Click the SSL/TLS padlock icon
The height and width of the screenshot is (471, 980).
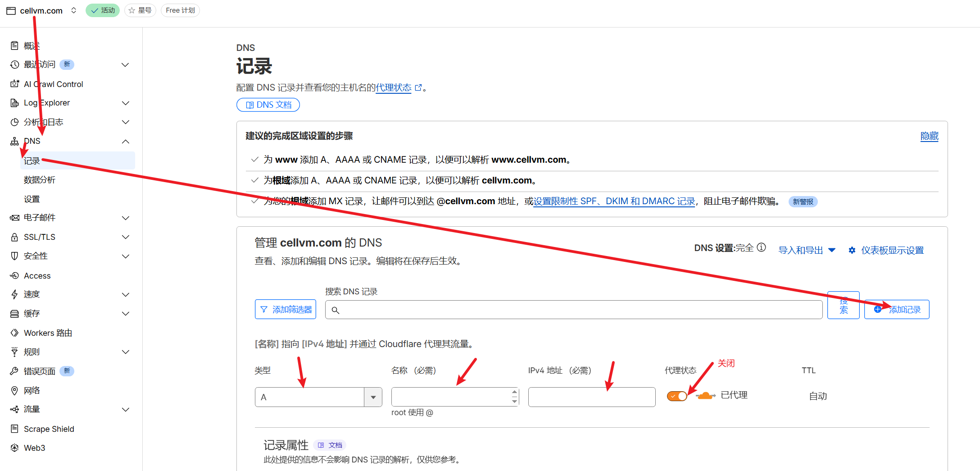[15, 237]
